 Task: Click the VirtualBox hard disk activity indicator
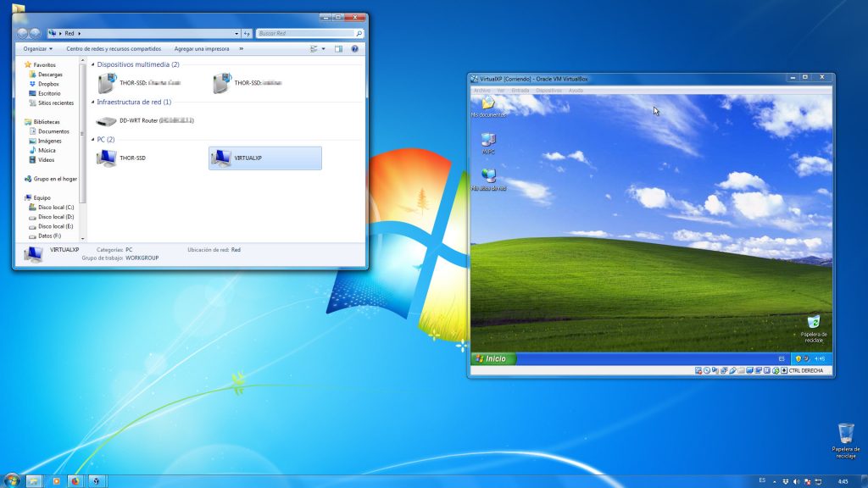[698, 371]
